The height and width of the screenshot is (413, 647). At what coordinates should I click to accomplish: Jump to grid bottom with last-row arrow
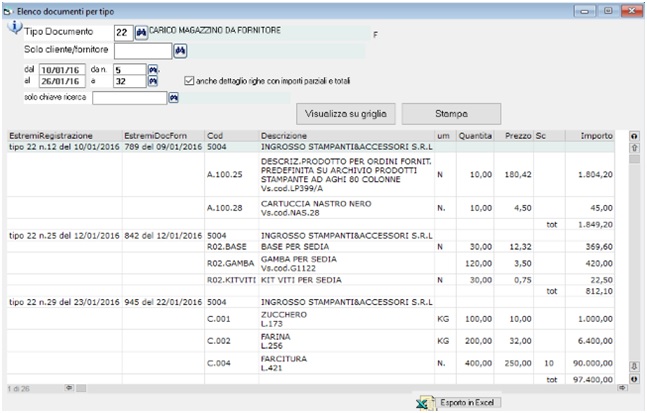point(634,378)
